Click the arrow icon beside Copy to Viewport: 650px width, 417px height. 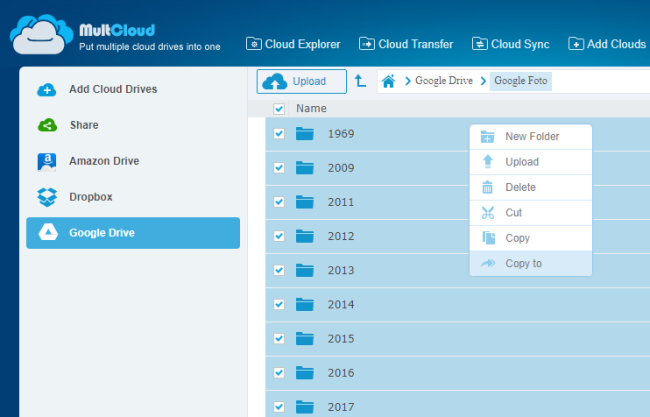click(x=488, y=263)
